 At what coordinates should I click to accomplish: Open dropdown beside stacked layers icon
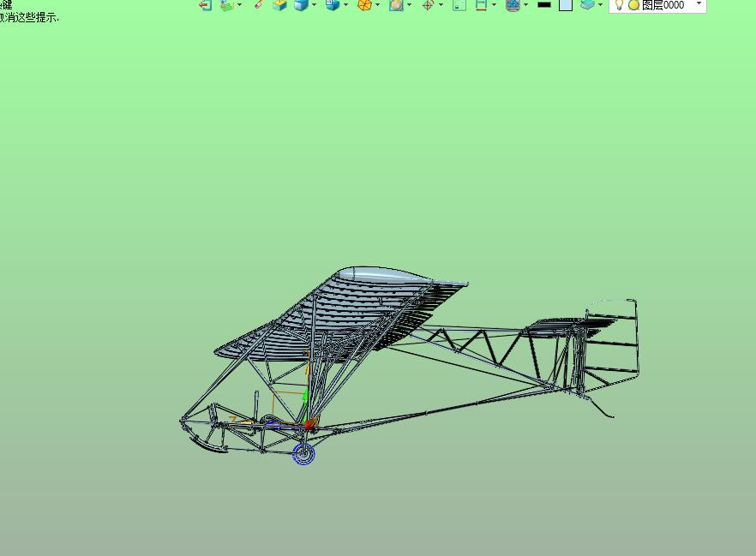pyautogui.click(x=600, y=5)
